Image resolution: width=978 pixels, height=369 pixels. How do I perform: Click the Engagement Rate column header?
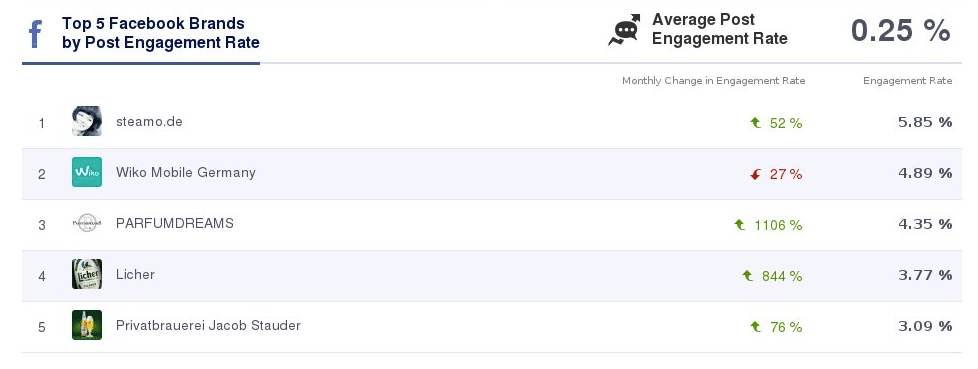point(908,81)
